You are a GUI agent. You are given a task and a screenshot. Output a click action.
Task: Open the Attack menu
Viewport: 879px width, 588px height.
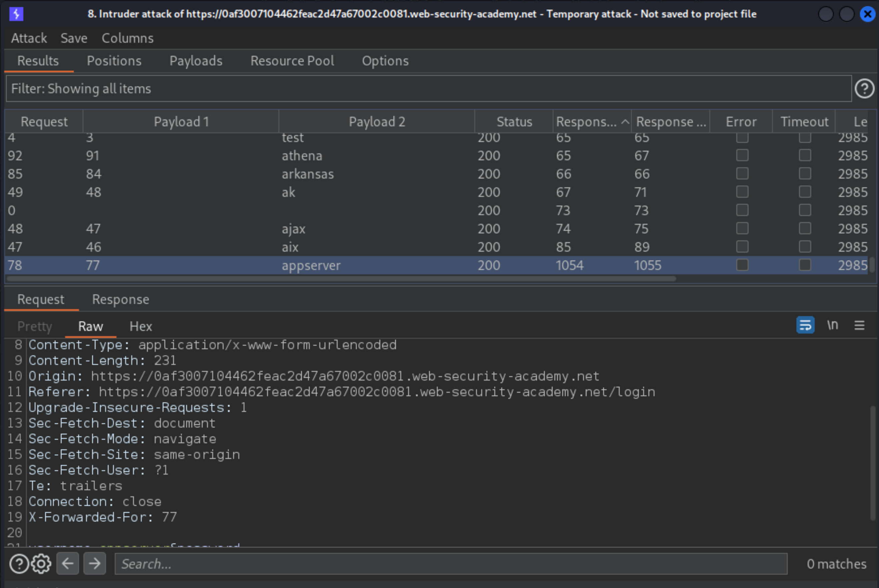pyautogui.click(x=29, y=38)
